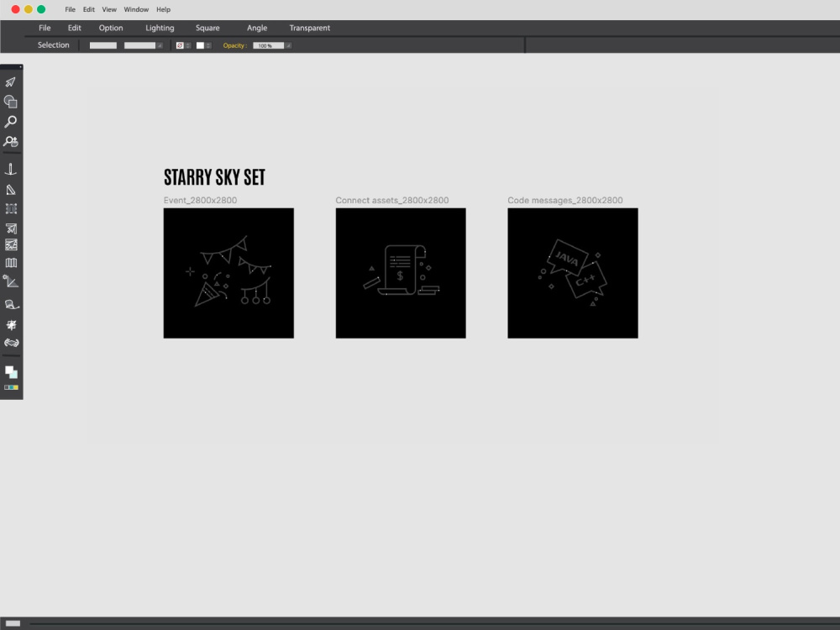Open the Lighting menu
The height and width of the screenshot is (630, 840).
(x=160, y=28)
